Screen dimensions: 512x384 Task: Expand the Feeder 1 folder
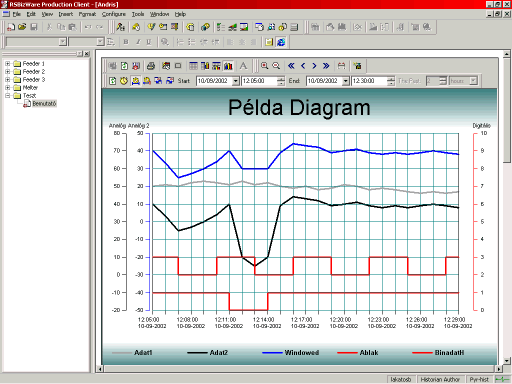pos(7,63)
